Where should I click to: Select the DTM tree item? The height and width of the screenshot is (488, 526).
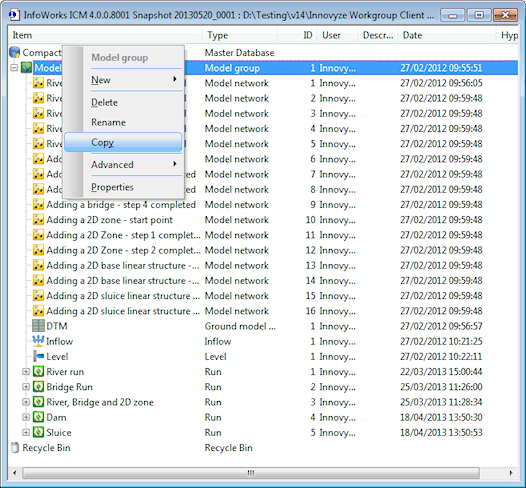57,326
